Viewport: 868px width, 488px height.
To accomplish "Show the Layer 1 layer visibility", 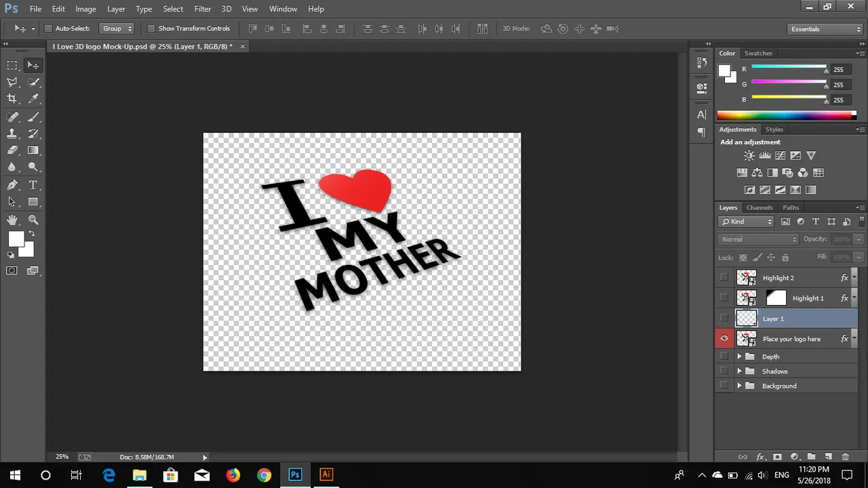I will tap(724, 318).
